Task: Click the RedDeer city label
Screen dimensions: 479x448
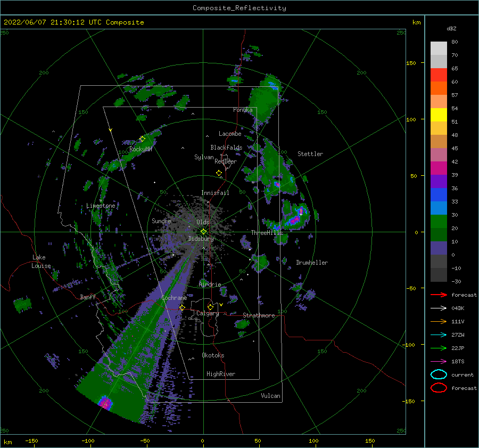Action: (x=226, y=161)
